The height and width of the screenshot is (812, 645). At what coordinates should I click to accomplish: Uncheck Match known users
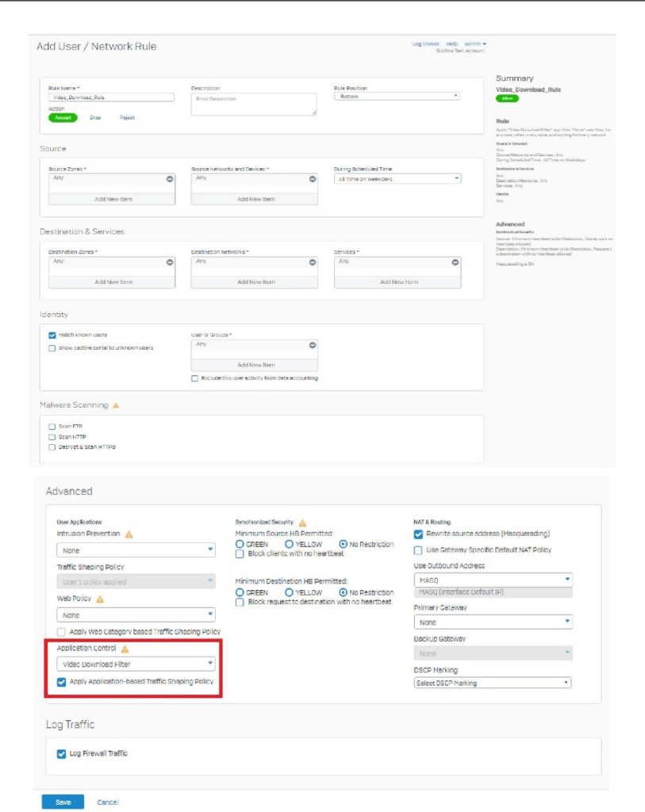(x=52, y=333)
